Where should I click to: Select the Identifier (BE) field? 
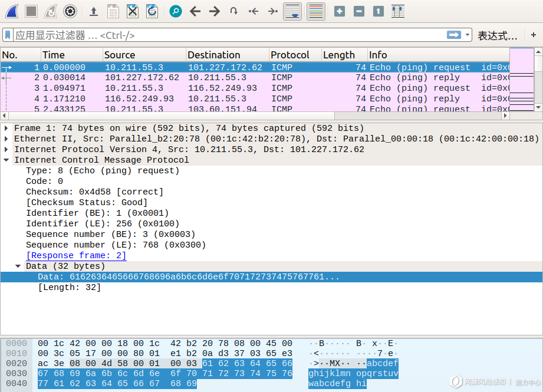point(97,213)
